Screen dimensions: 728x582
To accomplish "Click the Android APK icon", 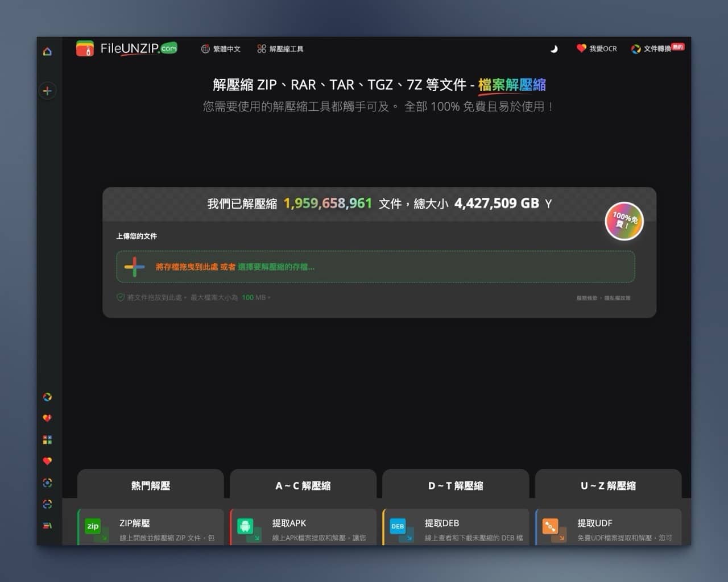I will pyautogui.click(x=245, y=526).
